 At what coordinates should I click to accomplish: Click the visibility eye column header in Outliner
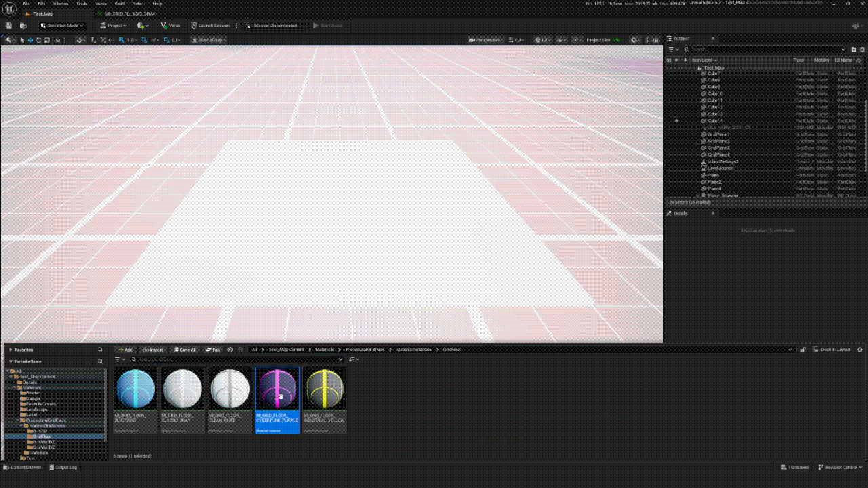(x=669, y=60)
